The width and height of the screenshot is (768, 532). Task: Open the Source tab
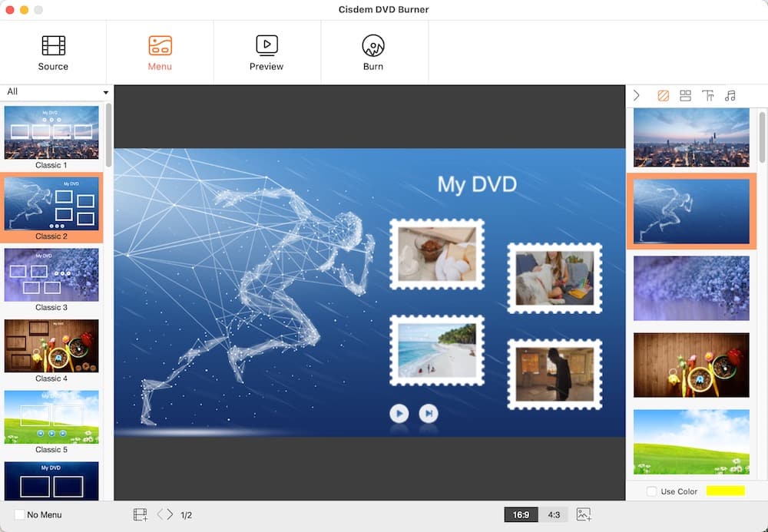[x=53, y=53]
